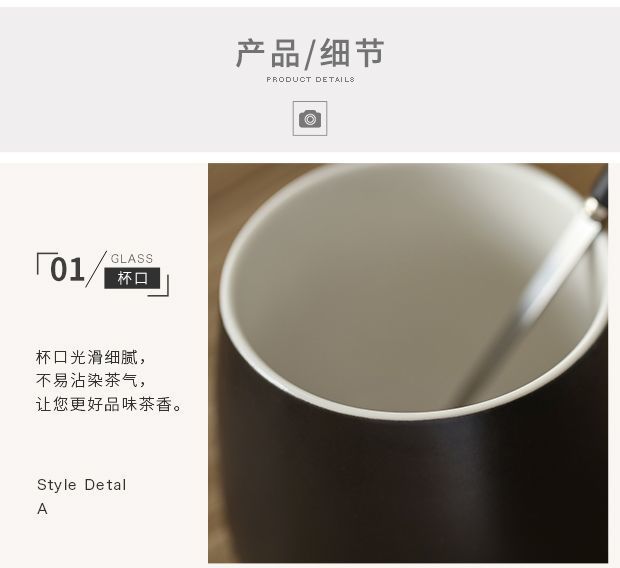The width and height of the screenshot is (620, 568).
Task: Click the black body of the mug
Action: pos(395,494)
